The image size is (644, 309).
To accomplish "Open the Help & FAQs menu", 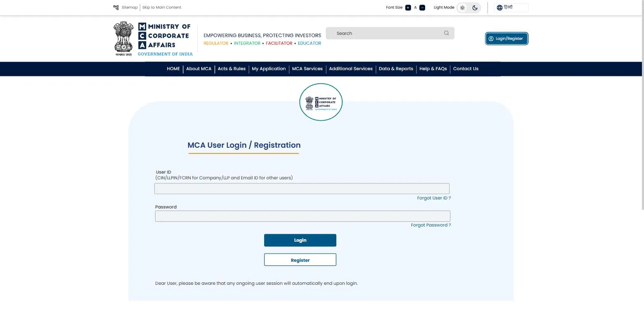I will click(x=433, y=69).
